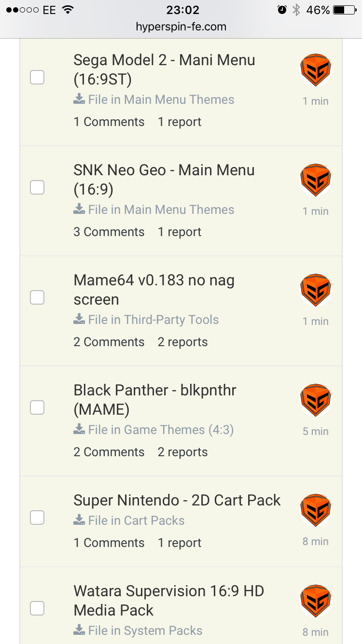Check the Sega Model 2 report checkbox
Image resolution: width=362 pixels, height=644 pixels.
37,77
